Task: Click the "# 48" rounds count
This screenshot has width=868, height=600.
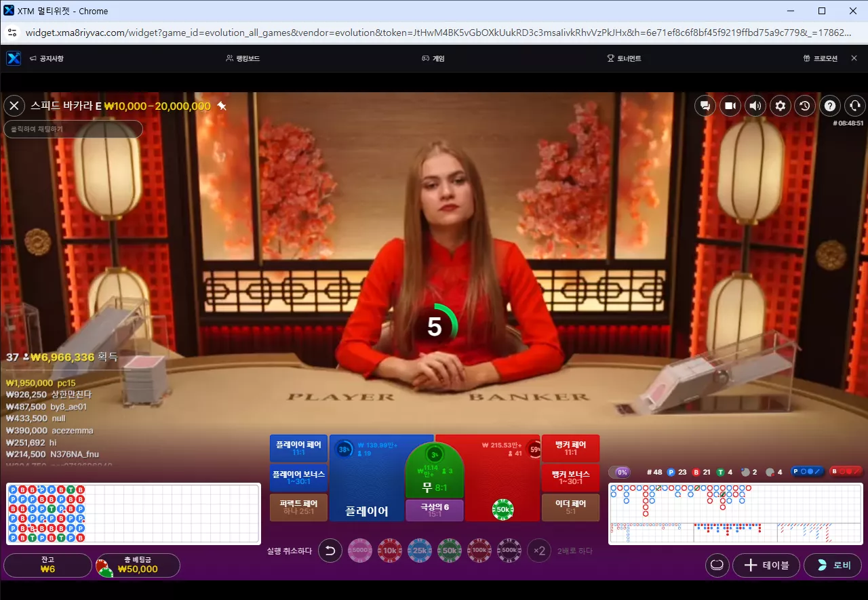Action: pos(654,472)
